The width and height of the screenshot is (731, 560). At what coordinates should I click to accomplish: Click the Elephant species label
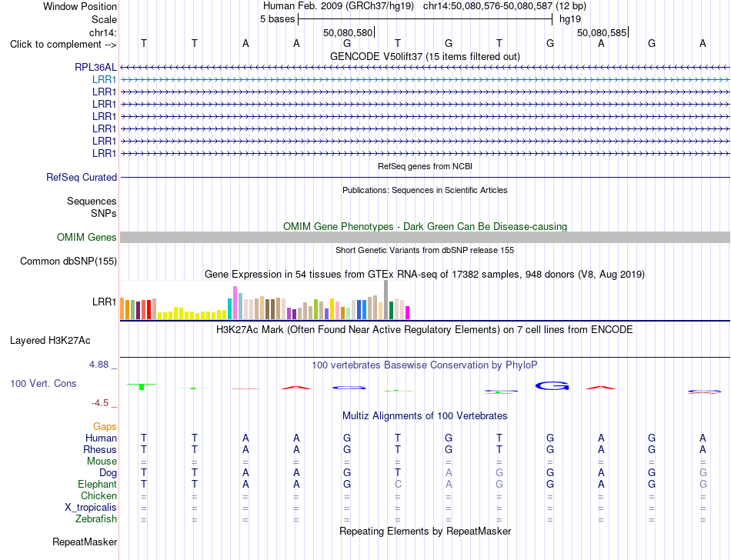(x=97, y=484)
